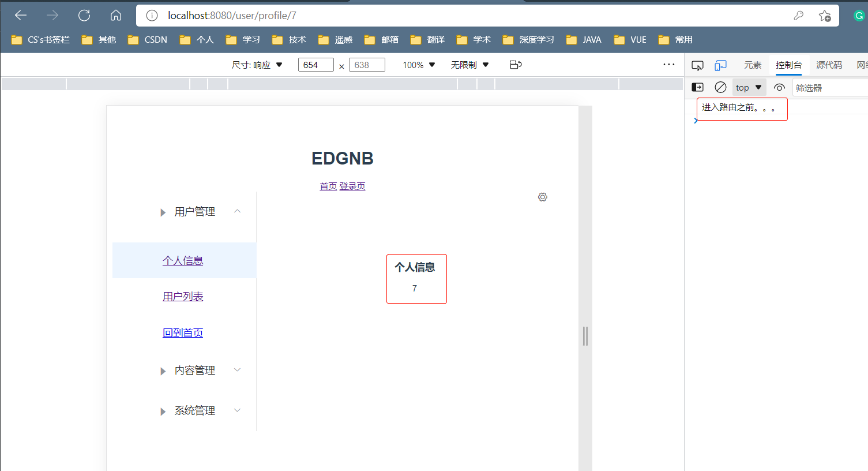Viewport: 868px width, 471px height.
Task: Grab the viewport right resize handle
Action: (x=585, y=336)
